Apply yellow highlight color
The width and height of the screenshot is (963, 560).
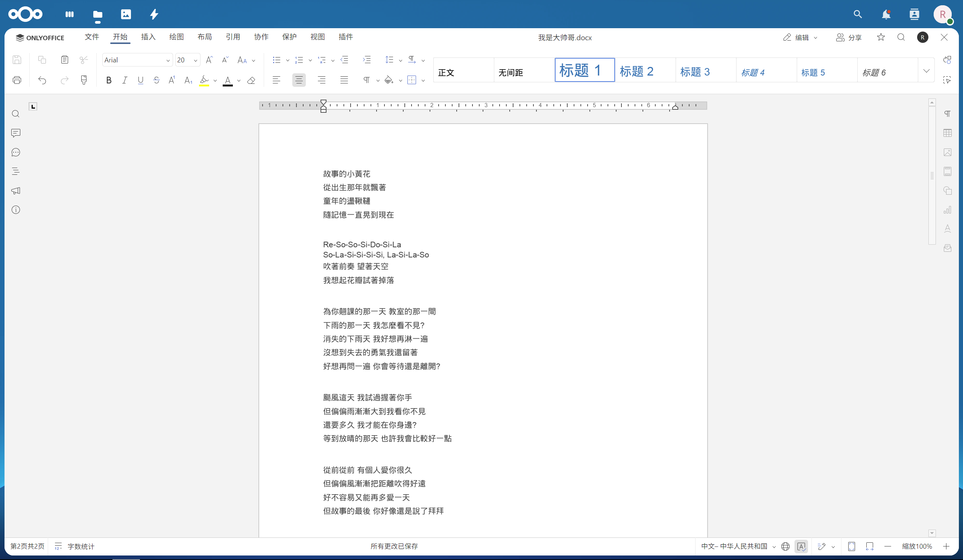[204, 80]
